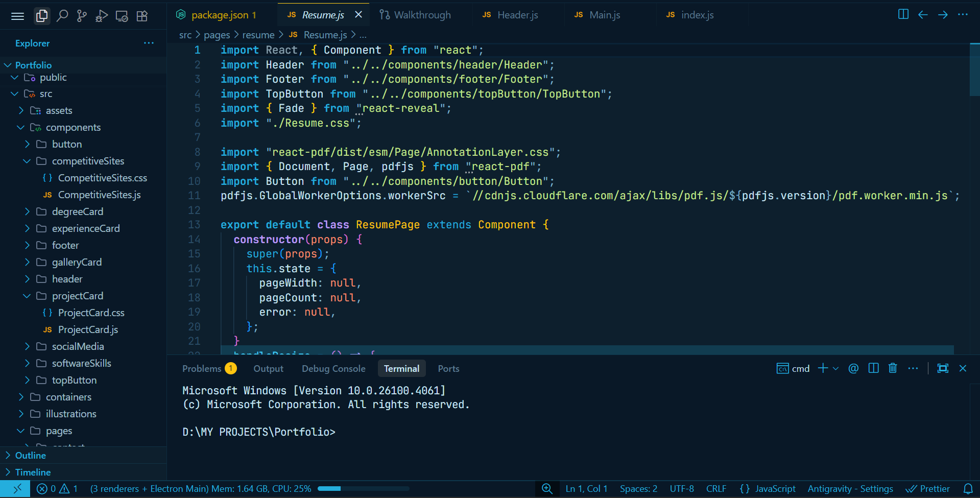Kill terminal with the trash icon
The width and height of the screenshot is (980, 498).
(893, 368)
